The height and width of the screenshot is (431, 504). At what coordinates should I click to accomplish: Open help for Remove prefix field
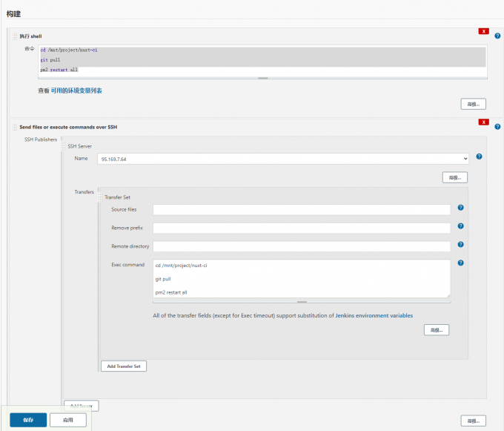[x=460, y=226]
